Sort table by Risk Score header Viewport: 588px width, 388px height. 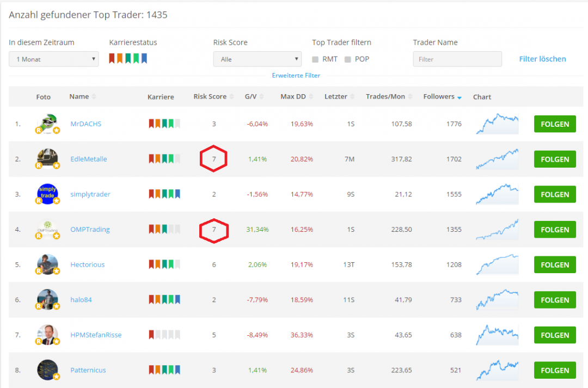pyautogui.click(x=210, y=97)
